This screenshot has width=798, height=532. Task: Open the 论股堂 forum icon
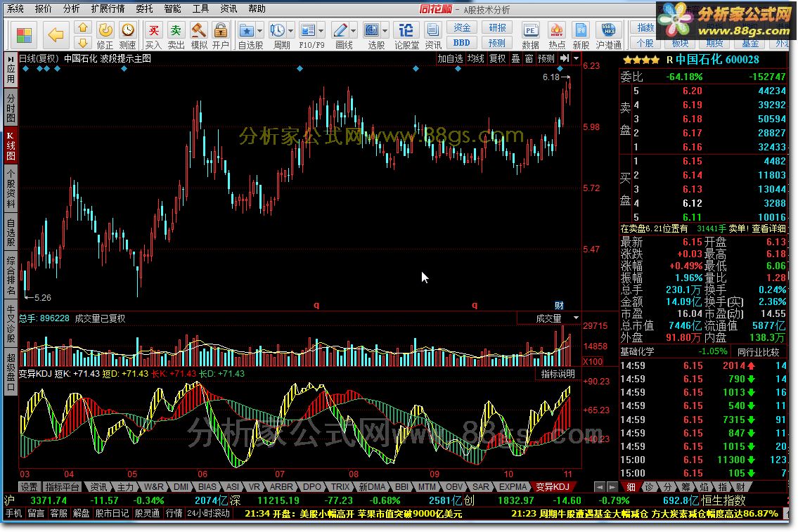click(406, 30)
